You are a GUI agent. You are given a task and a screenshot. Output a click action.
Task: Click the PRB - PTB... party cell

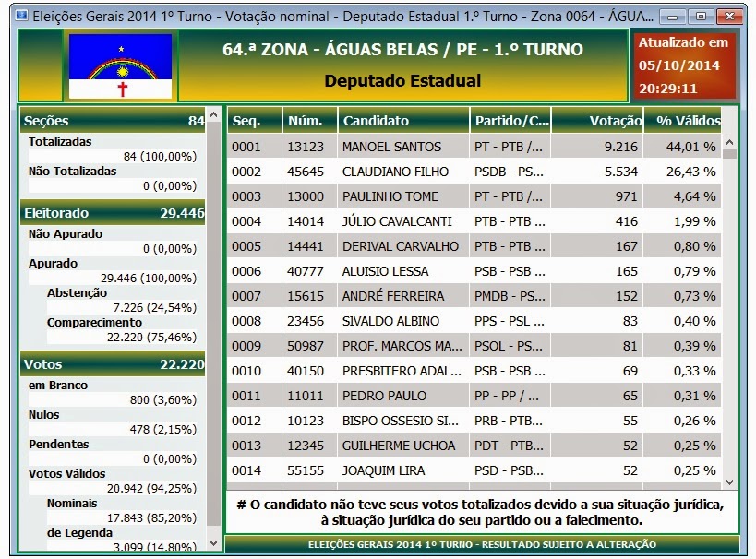coord(509,421)
